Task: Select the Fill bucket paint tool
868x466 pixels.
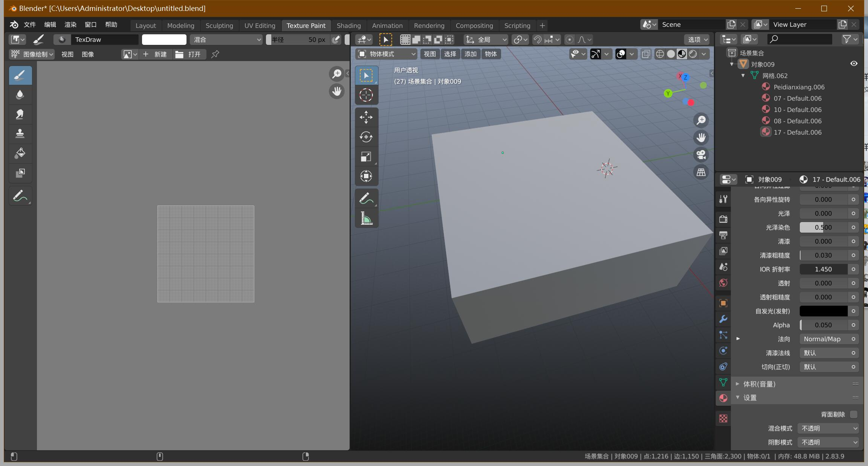Action: tap(20, 153)
